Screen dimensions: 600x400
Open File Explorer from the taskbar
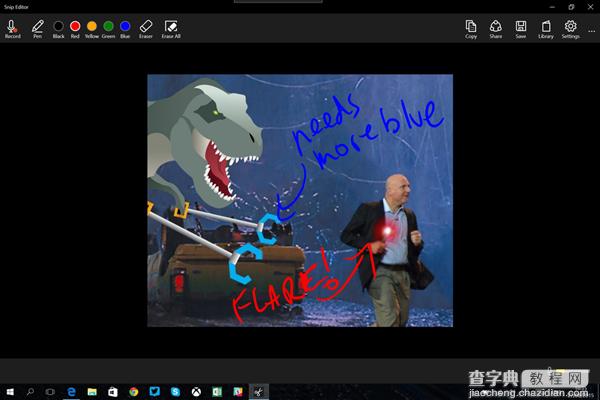[x=92, y=392]
